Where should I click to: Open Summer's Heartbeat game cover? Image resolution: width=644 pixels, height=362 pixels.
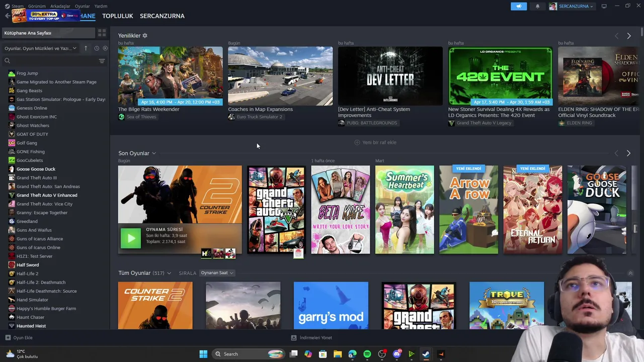[x=405, y=210]
